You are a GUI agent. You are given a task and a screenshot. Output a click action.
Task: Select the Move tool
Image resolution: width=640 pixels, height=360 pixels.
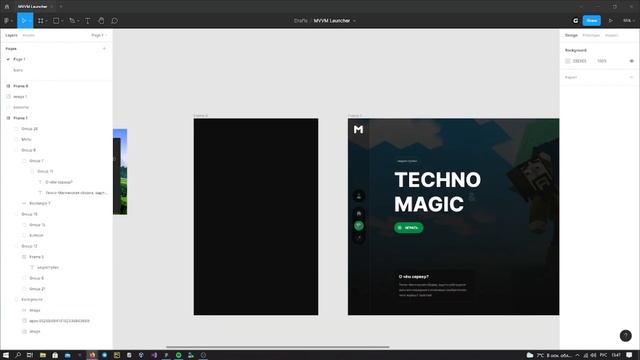point(23,21)
